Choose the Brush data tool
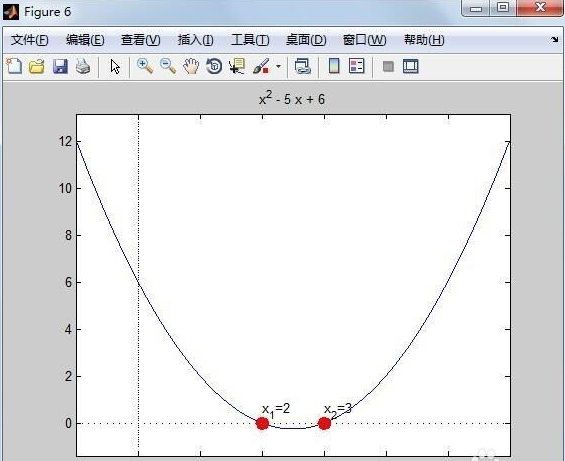This screenshot has width=565, height=461. (x=261, y=66)
